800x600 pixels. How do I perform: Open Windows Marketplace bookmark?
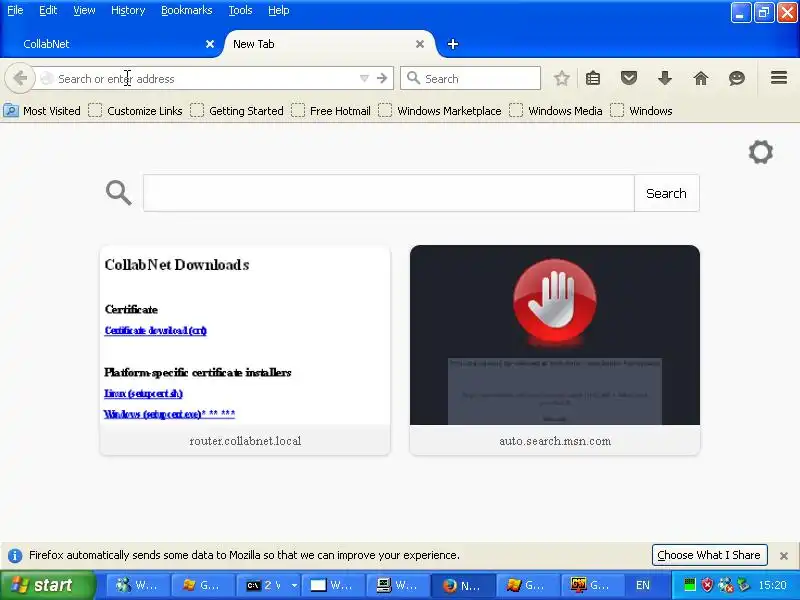(440, 111)
